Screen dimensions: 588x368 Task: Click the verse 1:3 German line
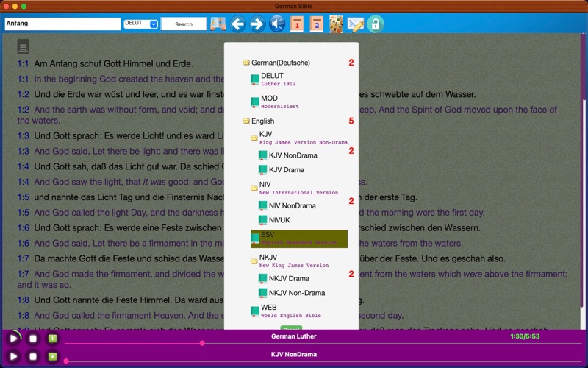click(x=120, y=136)
